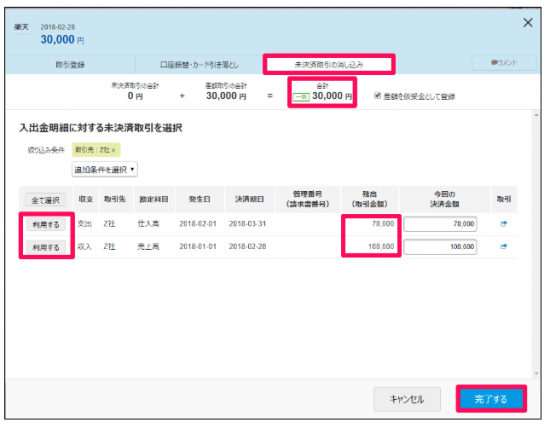Focus the 70,000 settlement amount field
Viewport: 550px width, 434px height.
click(440, 224)
